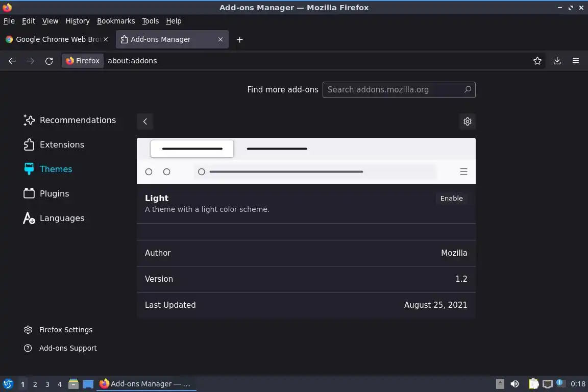This screenshot has width=588, height=392.
Task: Click the network monitor tray icon
Action: click(548, 384)
